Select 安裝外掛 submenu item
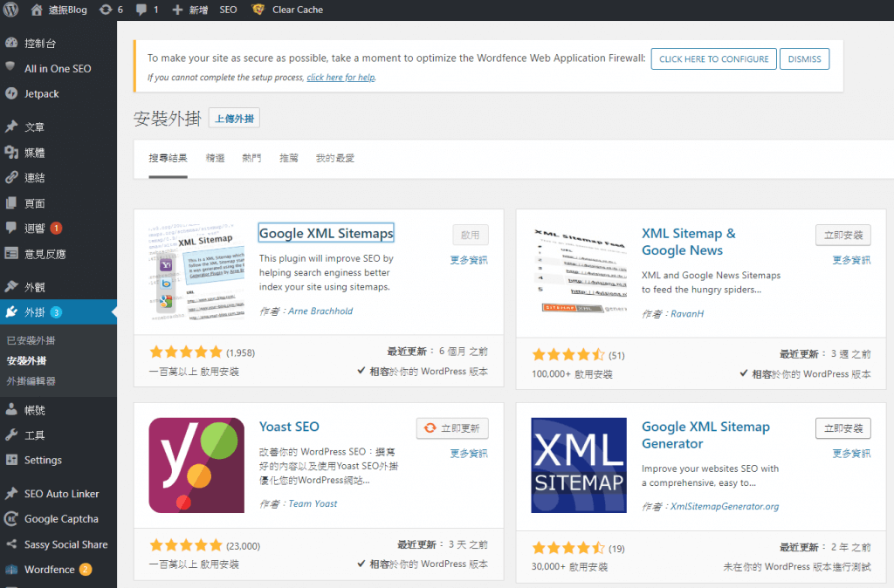The width and height of the screenshot is (894, 588). [x=26, y=360]
